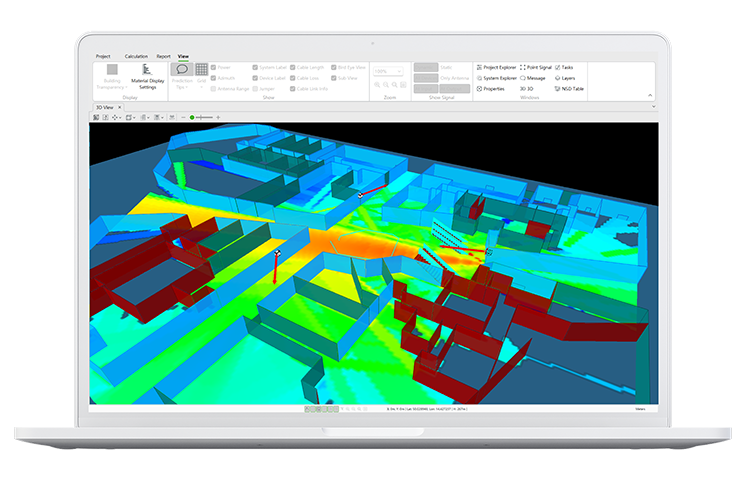Click the fit-to-window icon in the Zoom group
This screenshot has width=744, height=481.
403,85
